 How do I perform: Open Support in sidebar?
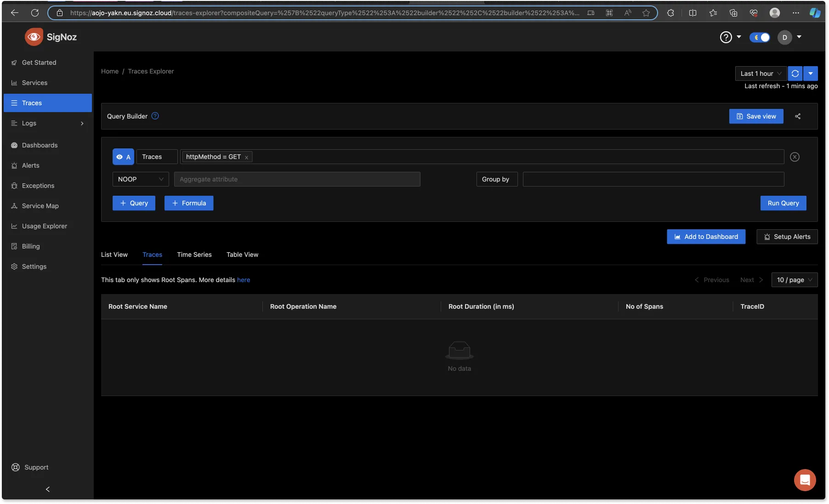coord(30,467)
